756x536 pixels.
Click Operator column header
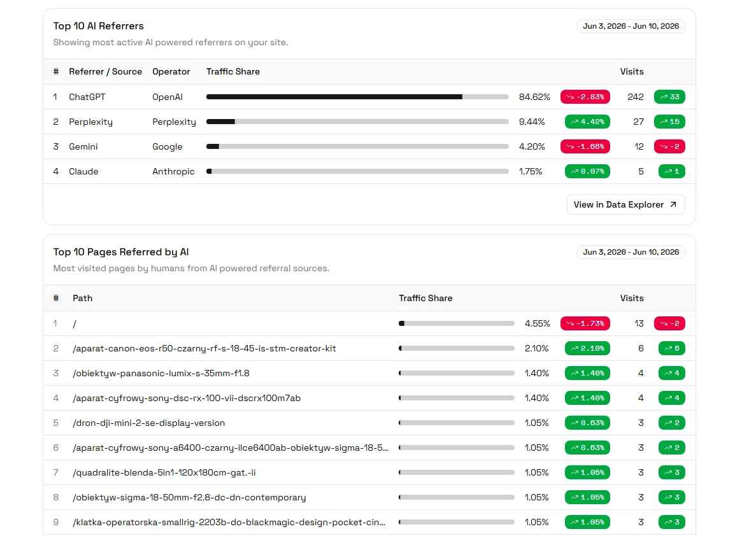(x=171, y=72)
